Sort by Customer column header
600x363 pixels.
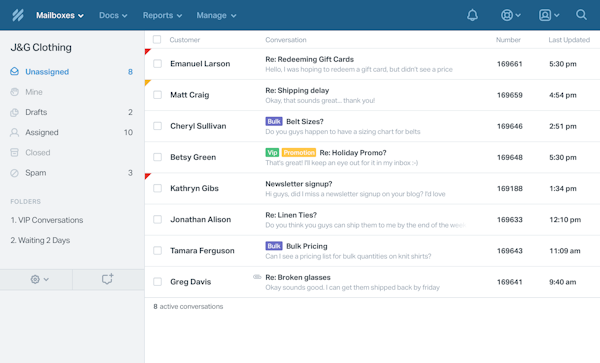click(x=185, y=40)
